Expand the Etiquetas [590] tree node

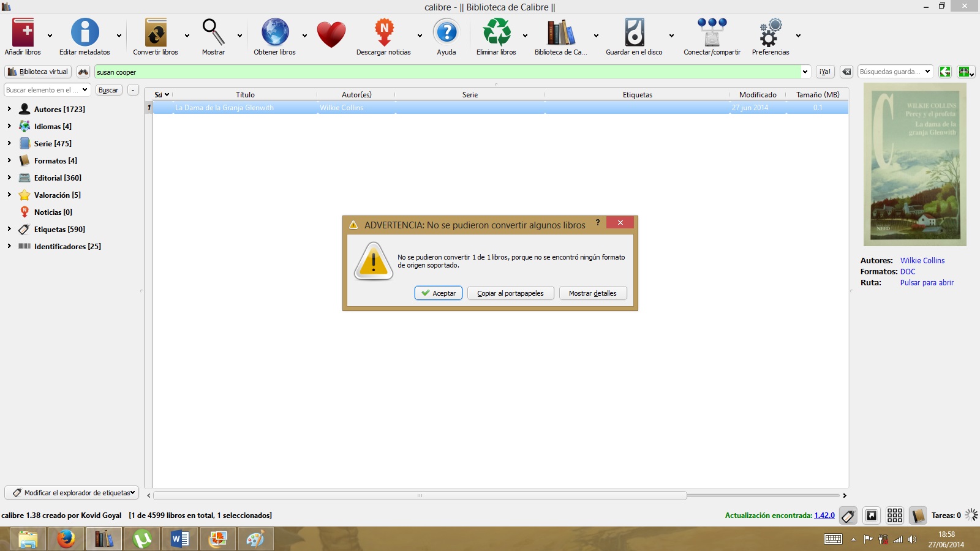pos(9,229)
